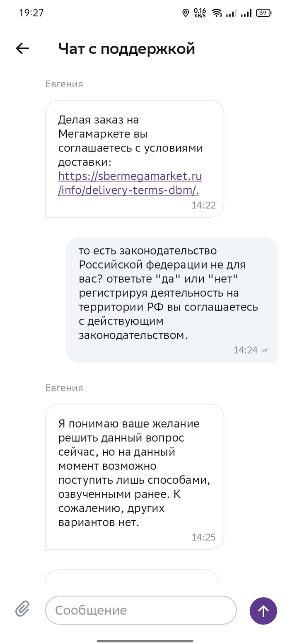Tap the paperclip attachment icon

(x=23, y=610)
